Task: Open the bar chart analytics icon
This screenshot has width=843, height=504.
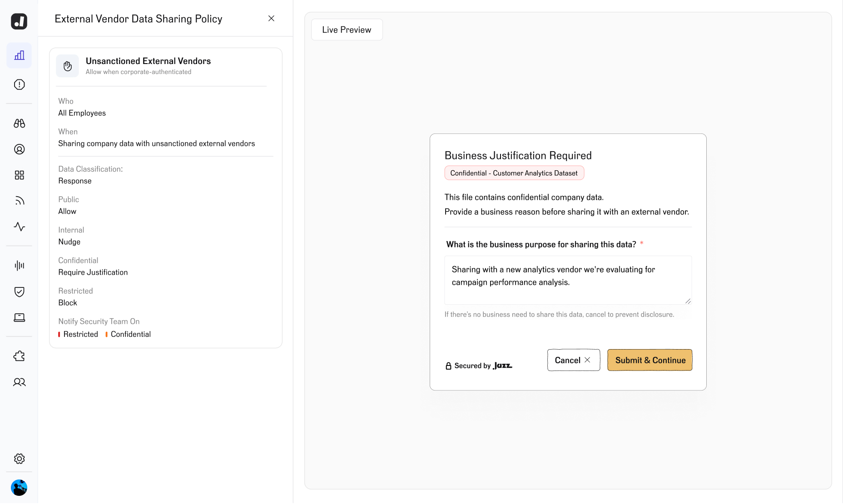Action: 19,55
